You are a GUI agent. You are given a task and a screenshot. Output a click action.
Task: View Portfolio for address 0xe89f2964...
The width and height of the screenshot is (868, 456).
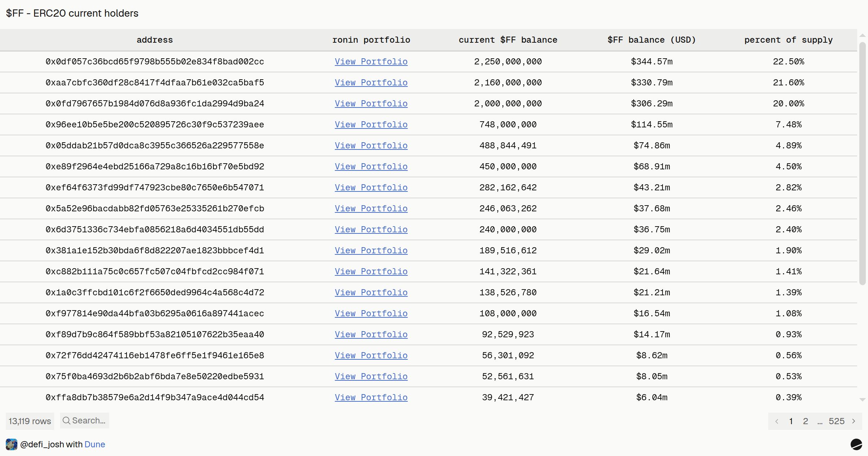371,166
